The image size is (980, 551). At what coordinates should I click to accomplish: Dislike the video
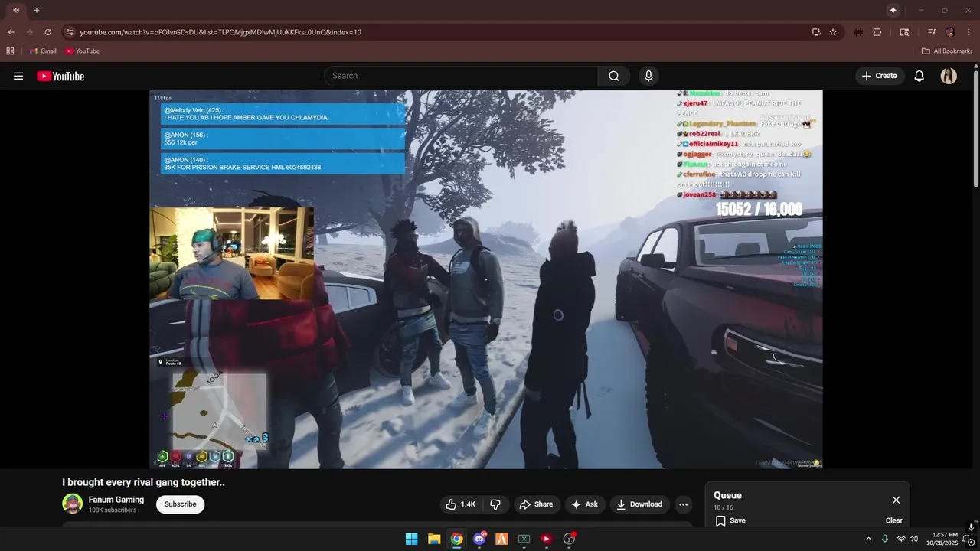click(x=495, y=504)
